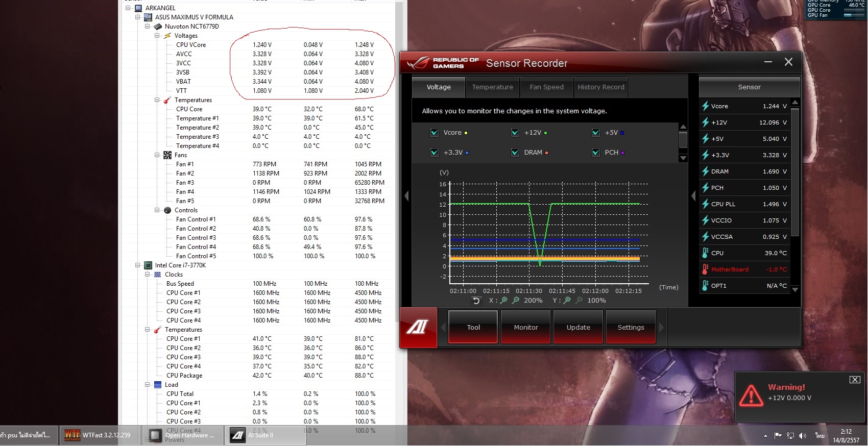Reset the graph zoom with the undo icon
The height and width of the screenshot is (446, 868).
[x=476, y=301]
